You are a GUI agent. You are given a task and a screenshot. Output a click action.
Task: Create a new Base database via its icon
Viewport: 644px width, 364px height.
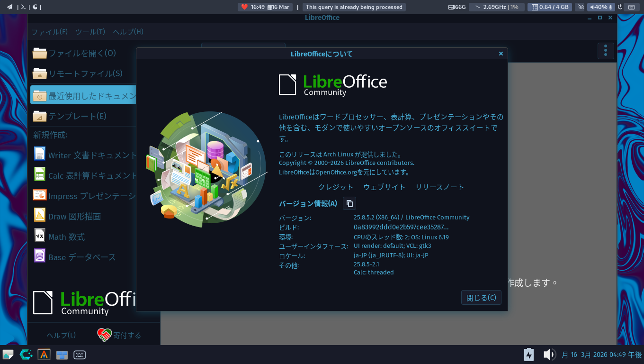(x=40, y=256)
